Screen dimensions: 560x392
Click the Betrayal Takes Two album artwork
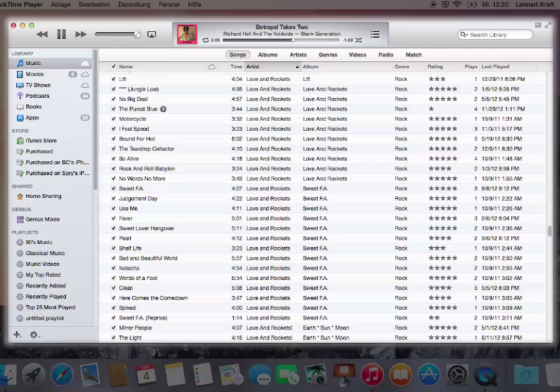coord(187,34)
